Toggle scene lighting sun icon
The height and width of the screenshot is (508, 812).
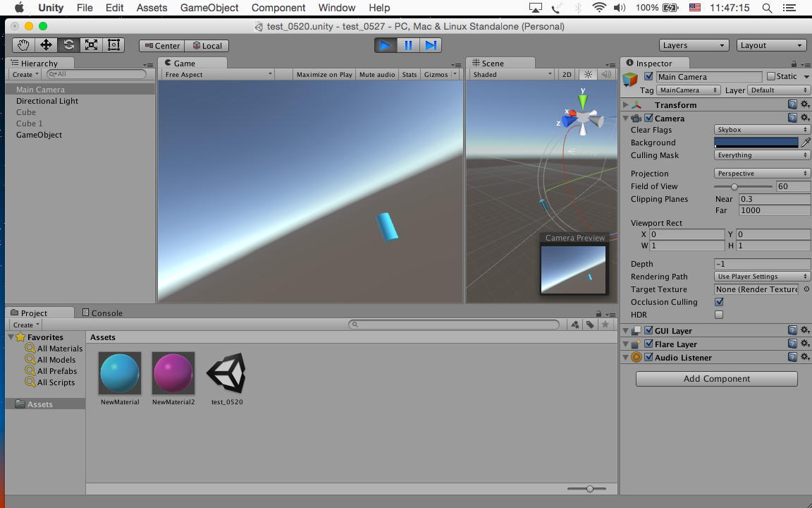click(588, 74)
